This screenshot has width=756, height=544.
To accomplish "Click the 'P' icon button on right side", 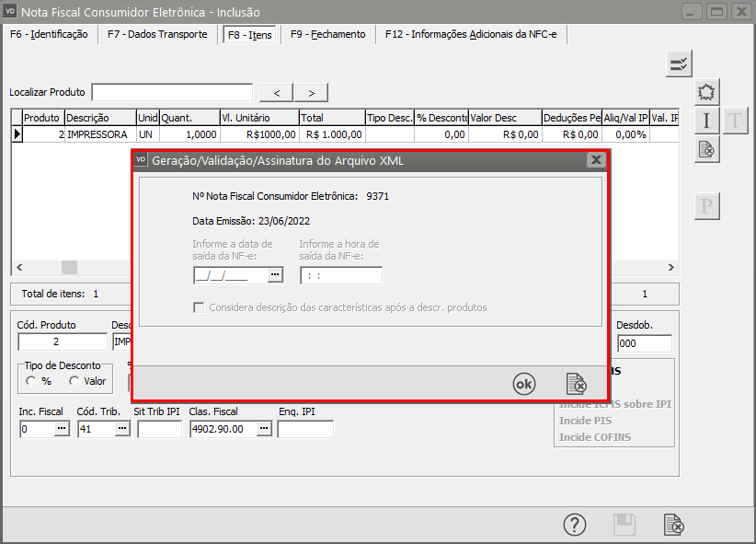I will (x=707, y=206).
